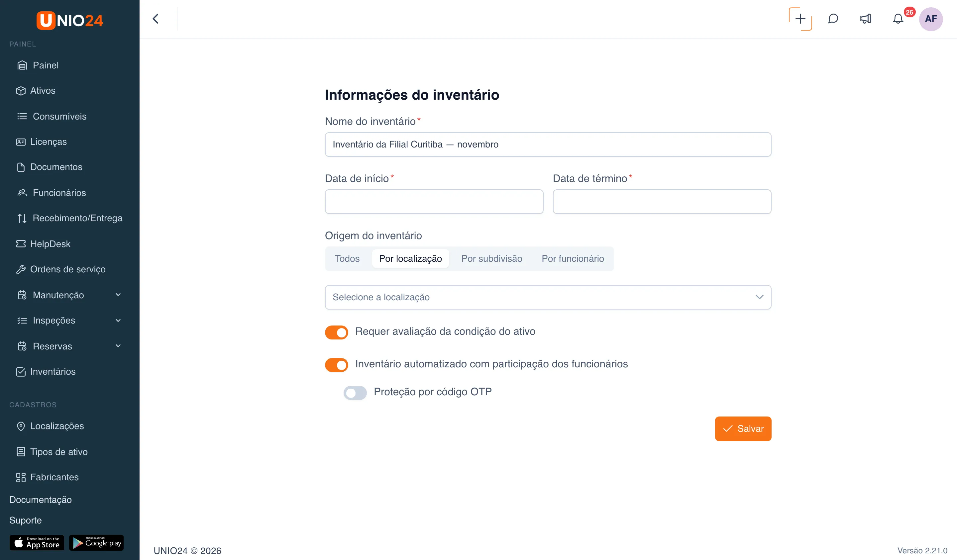Go back with the left arrow icon
Screen dimensions: 957x560
156,19
